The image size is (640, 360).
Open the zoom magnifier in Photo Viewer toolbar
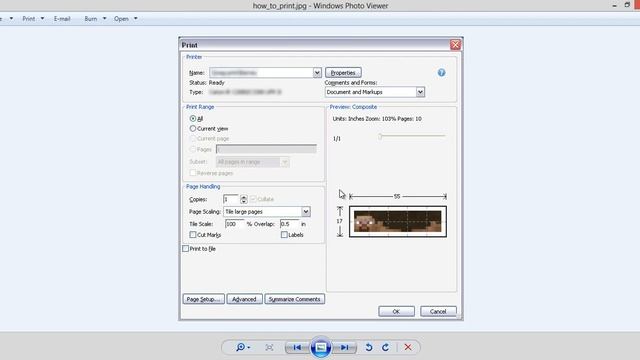click(x=242, y=347)
